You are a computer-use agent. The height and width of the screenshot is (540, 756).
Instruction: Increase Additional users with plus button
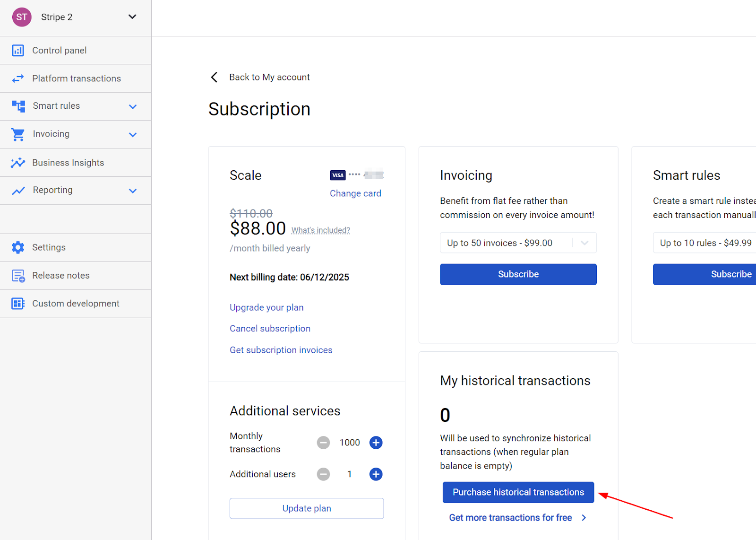point(376,474)
